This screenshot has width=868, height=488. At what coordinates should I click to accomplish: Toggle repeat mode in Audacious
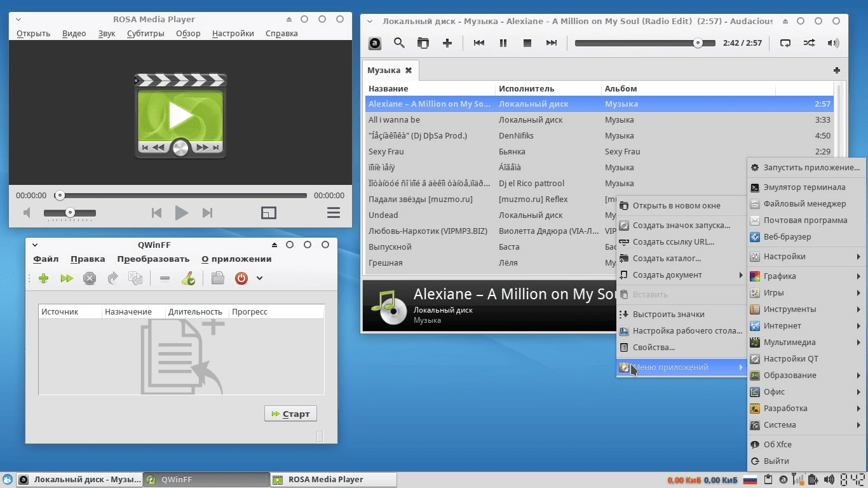(785, 43)
